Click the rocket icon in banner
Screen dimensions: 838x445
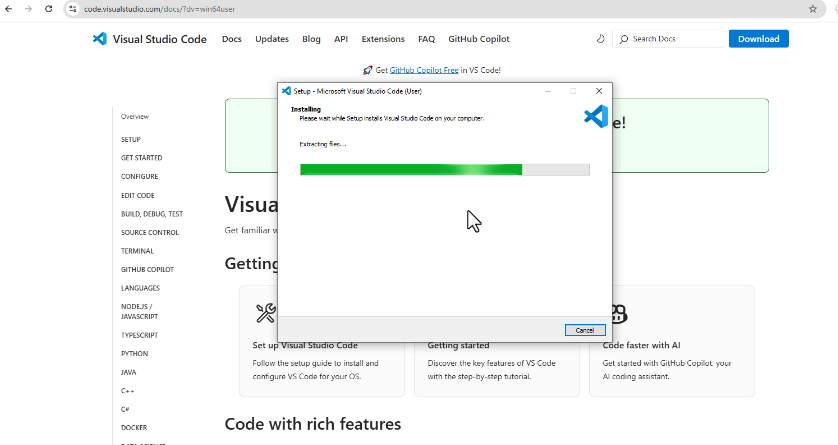tap(367, 70)
